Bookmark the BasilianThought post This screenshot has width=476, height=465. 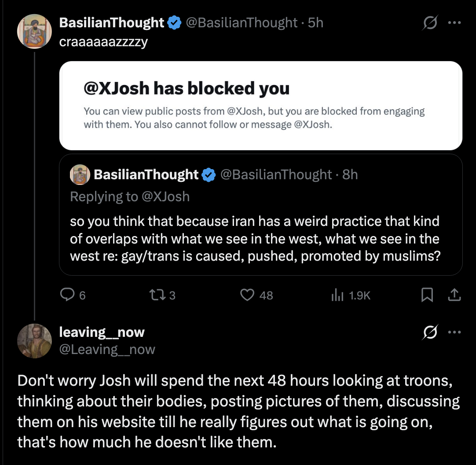click(x=427, y=295)
